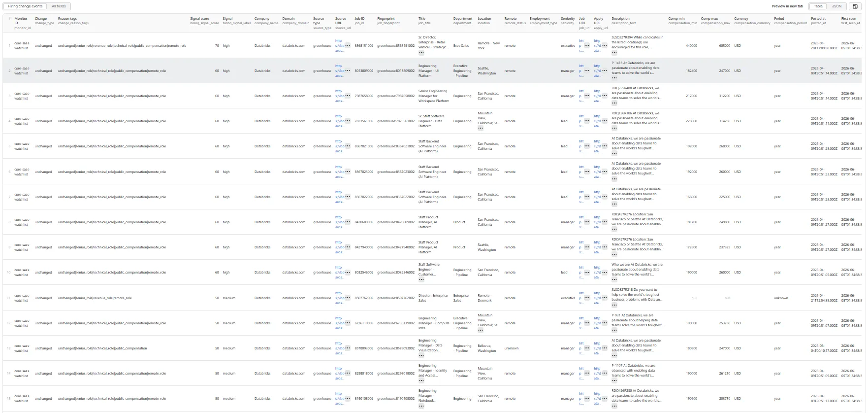The image size is (868, 413).
Task: Expand source URL ellipsis for job 8578093002
Action: tap(348, 348)
